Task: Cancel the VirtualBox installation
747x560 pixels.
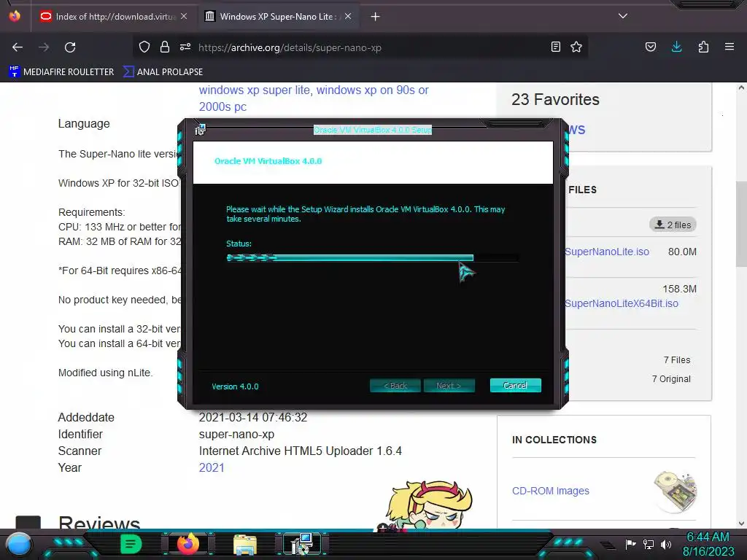Action: click(515, 385)
